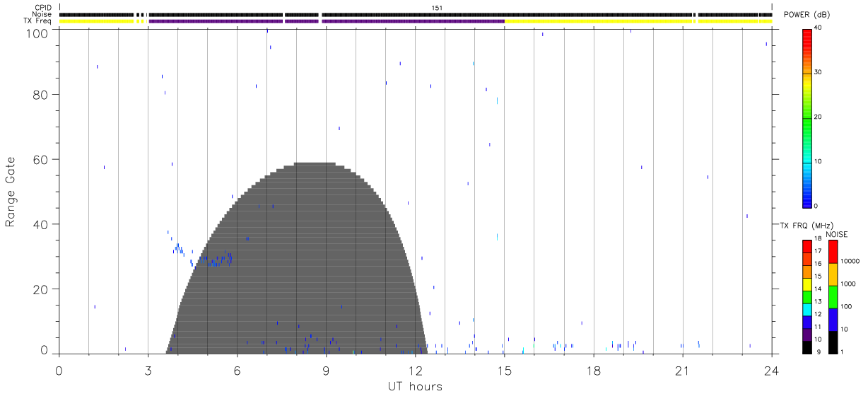Screen dimensions: 868x401
Task: Click the CPID label above the plot
Action: [x=42, y=8]
